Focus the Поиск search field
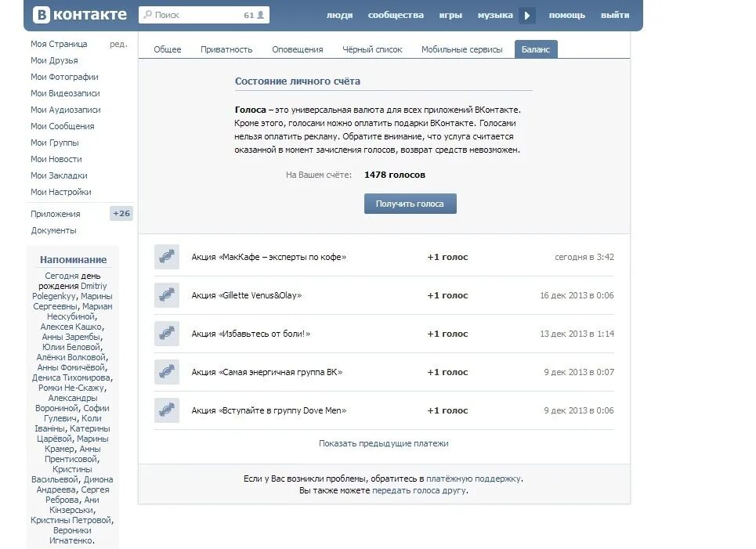The height and width of the screenshot is (549, 756). pyautogui.click(x=204, y=15)
